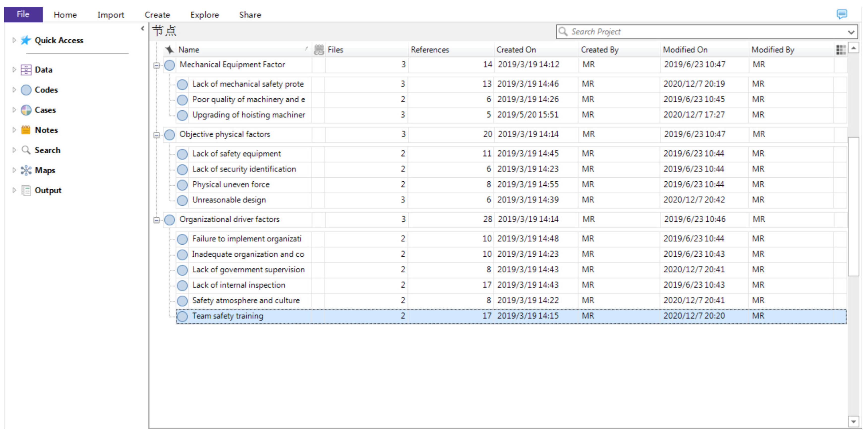Switch to the Explore ribbon tab
The height and width of the screenshot is (435, 868).
[x=204, y=15]
